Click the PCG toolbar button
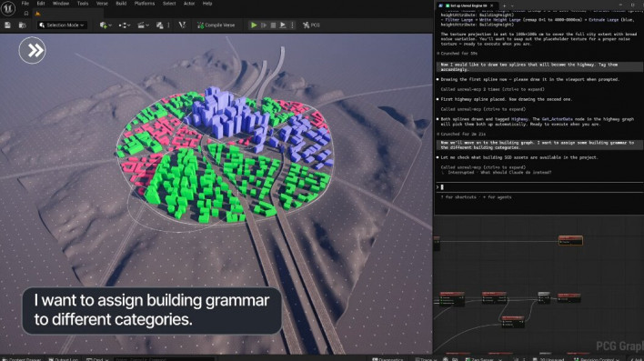Screen dimensions: 644x361 (x=311, y=25)
